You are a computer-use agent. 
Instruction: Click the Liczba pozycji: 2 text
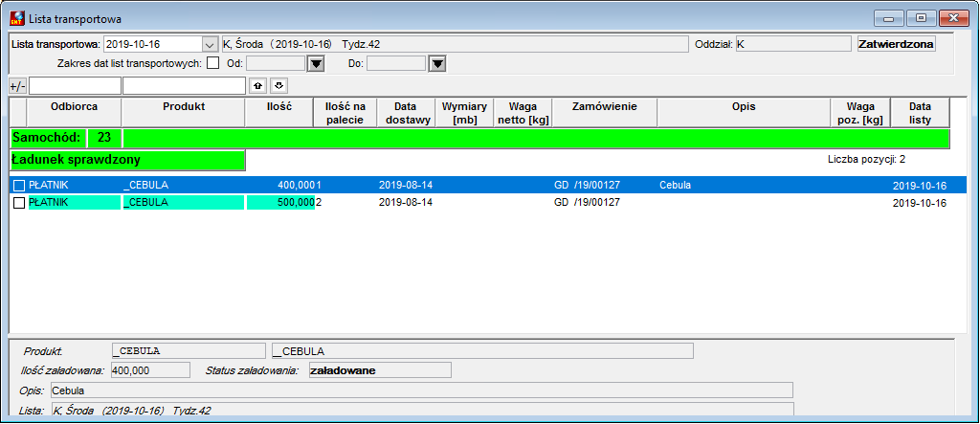point(866,160)
